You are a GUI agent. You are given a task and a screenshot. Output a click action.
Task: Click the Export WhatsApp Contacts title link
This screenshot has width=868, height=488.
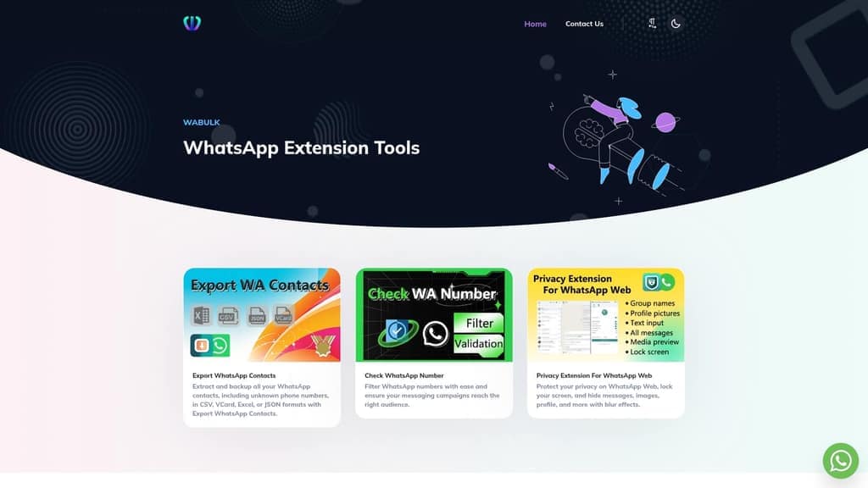(234, 375)
